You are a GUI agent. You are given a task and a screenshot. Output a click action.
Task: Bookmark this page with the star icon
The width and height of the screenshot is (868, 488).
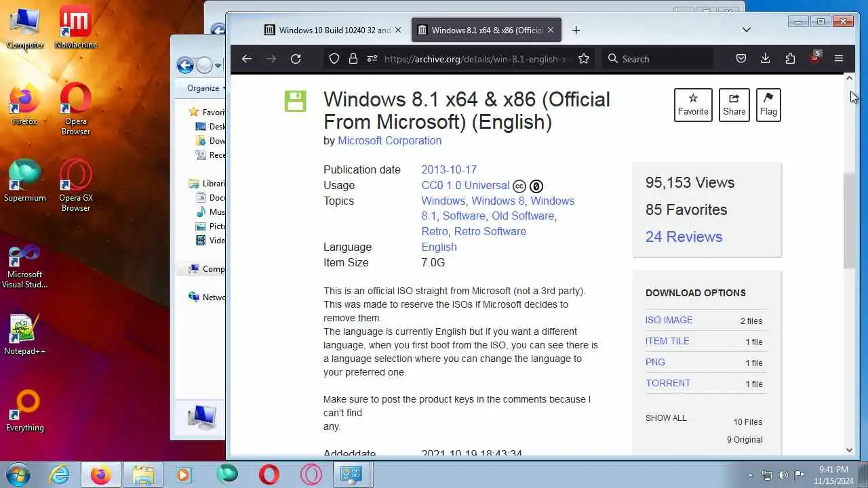[584, 59]
